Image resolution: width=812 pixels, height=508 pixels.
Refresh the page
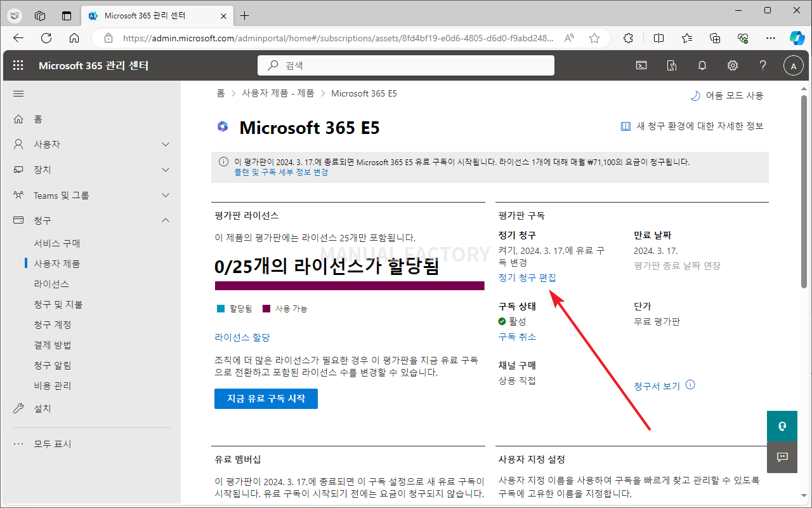[46, 38]
